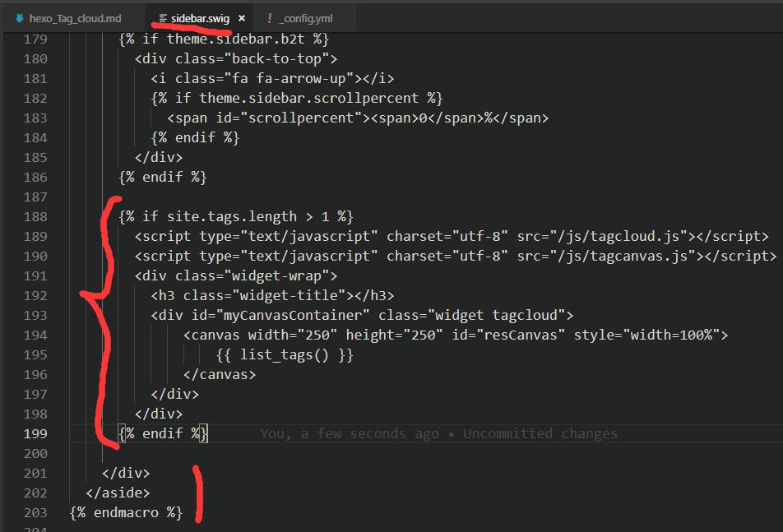
Task: Click the markdown file icon on first tab
Action: tap(20, 18)
